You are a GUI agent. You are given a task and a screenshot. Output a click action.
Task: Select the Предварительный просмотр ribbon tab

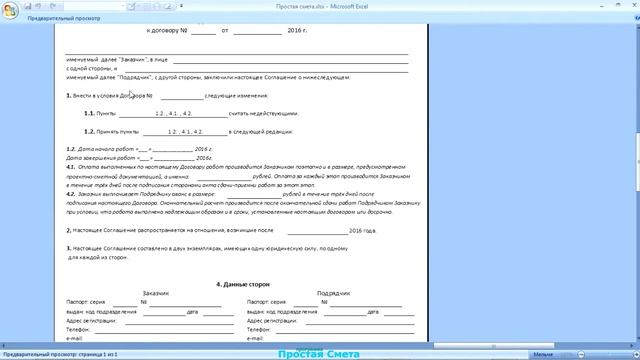[64, 18]
